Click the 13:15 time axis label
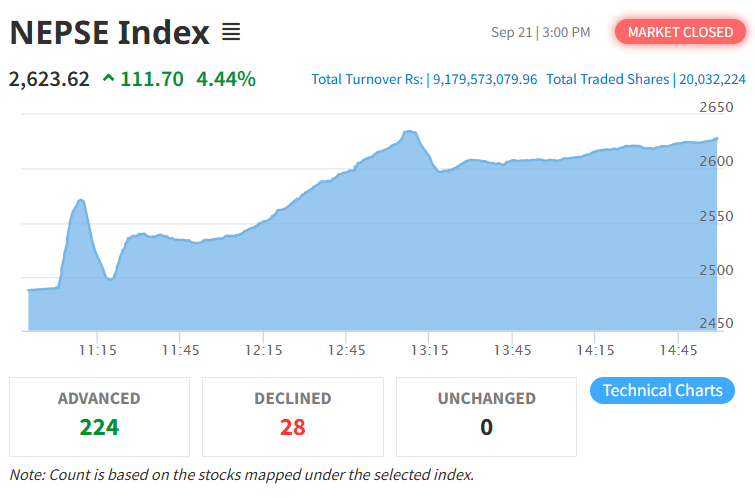Image resolution: width=755 pixels, height=498 pixels. click(x=429, y=350)
